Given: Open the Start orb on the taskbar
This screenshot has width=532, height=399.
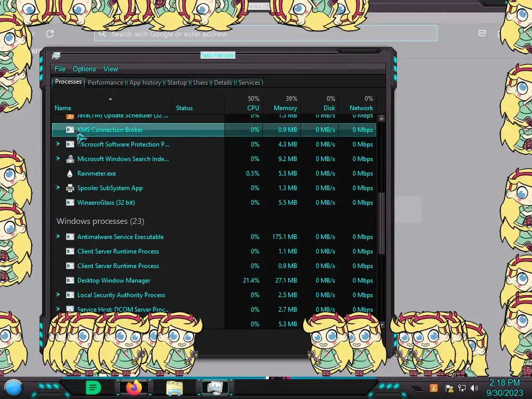Looking at the screenshot, I should click(13, 388).
